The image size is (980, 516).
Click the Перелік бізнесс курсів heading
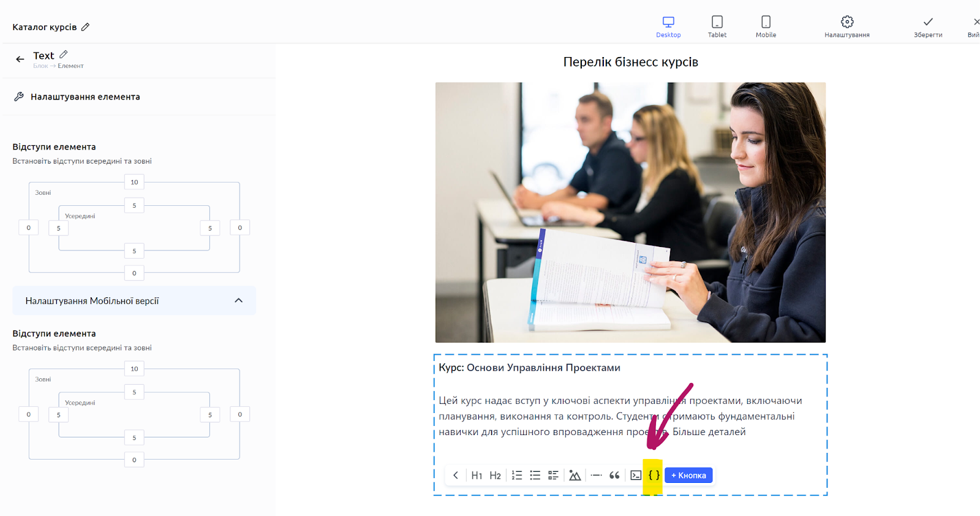coord(630,62)
